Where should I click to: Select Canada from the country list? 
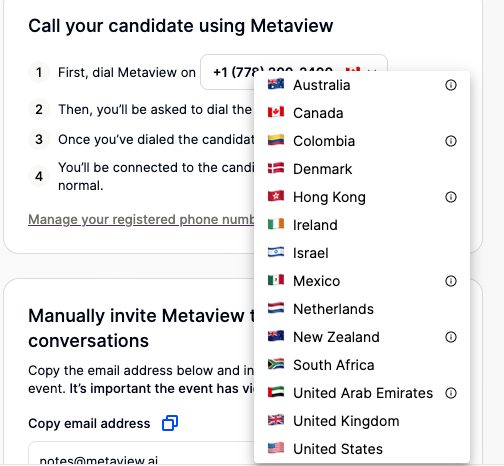[362, 113]
